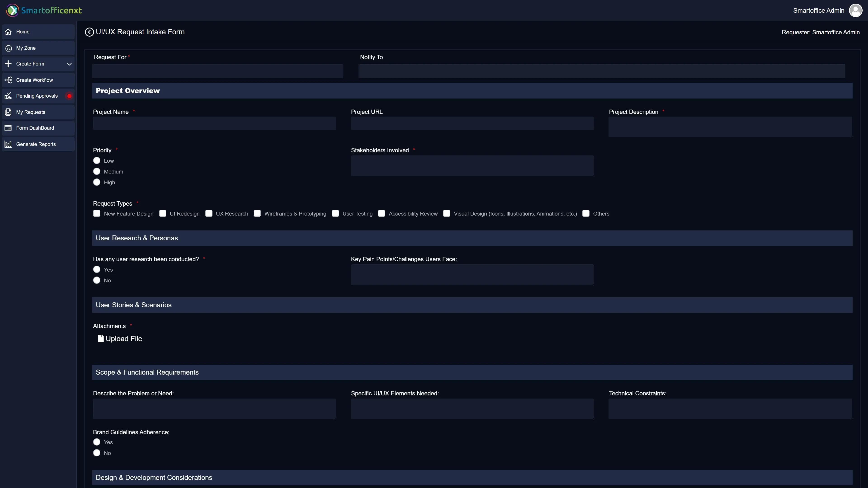The height and width of the screenshot is (488, 868).
Task: Expand the User Stories & Scenarios section
Action: [133, 305]
